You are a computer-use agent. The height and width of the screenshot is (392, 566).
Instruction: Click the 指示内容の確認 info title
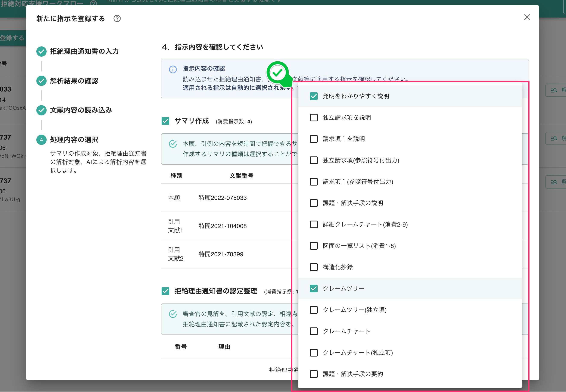point(204,69)
